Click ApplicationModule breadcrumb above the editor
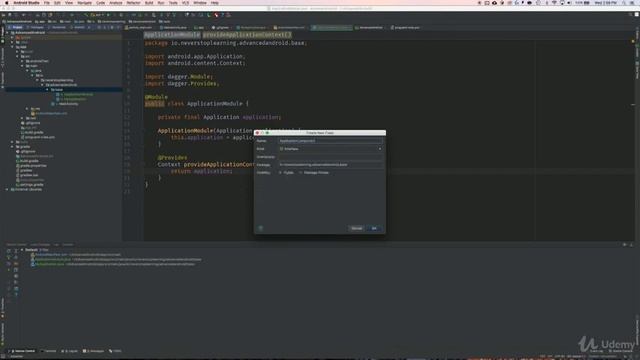This screenshot has height=360, width=640. coord(172,35)
